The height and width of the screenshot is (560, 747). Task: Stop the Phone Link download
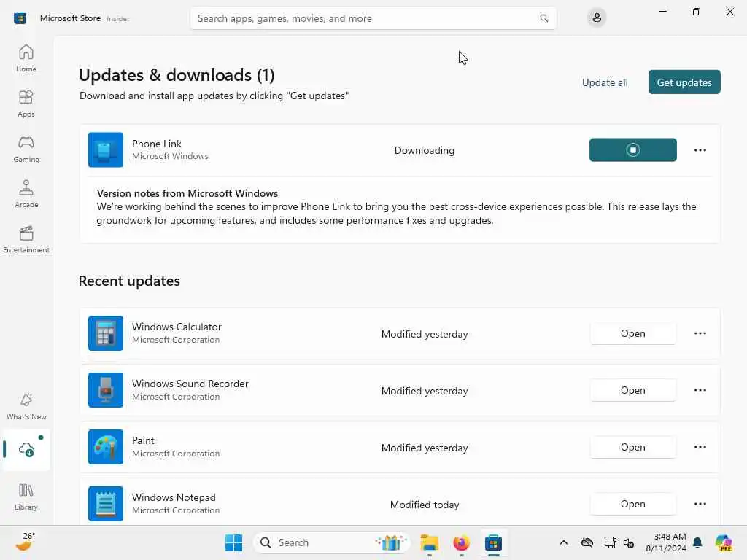pos(632,150)
